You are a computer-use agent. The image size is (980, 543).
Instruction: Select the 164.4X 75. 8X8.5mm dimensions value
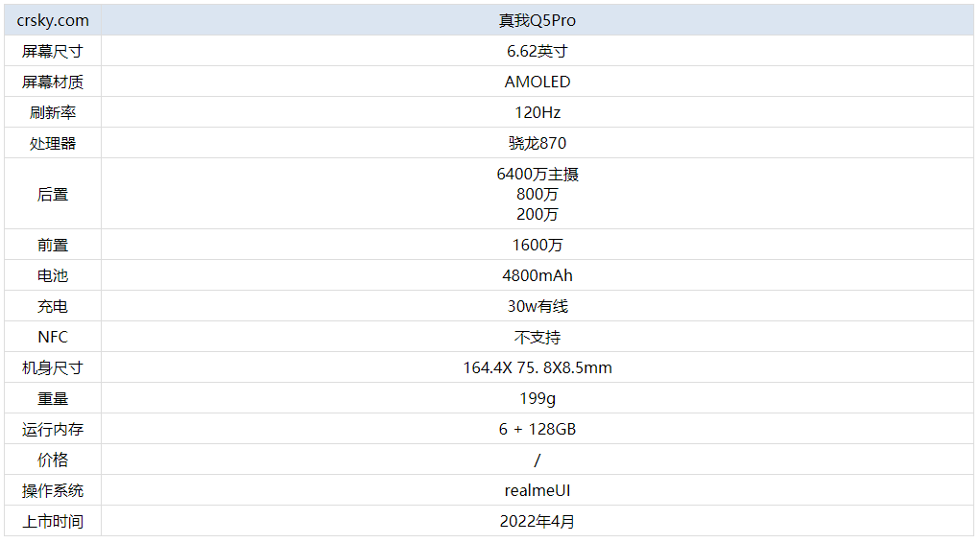537,367
